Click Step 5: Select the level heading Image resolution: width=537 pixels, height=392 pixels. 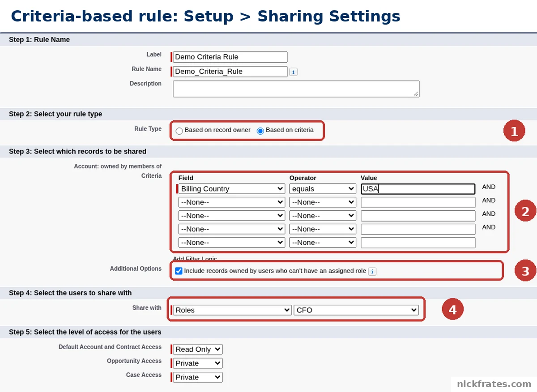pos(85,332)
